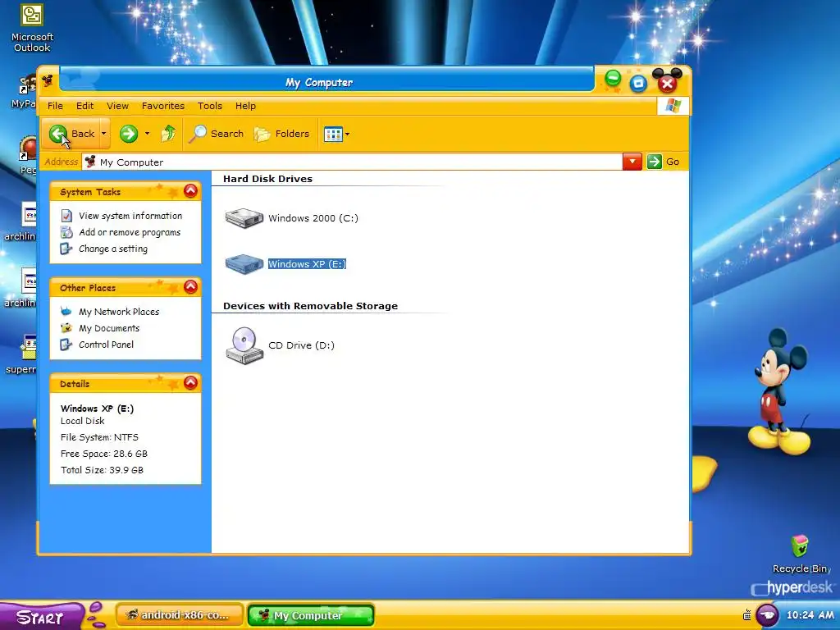This screenshot has height=630, width=840.
Task: Click Devices with Removable Storage header
Action: tap(310, 306)
